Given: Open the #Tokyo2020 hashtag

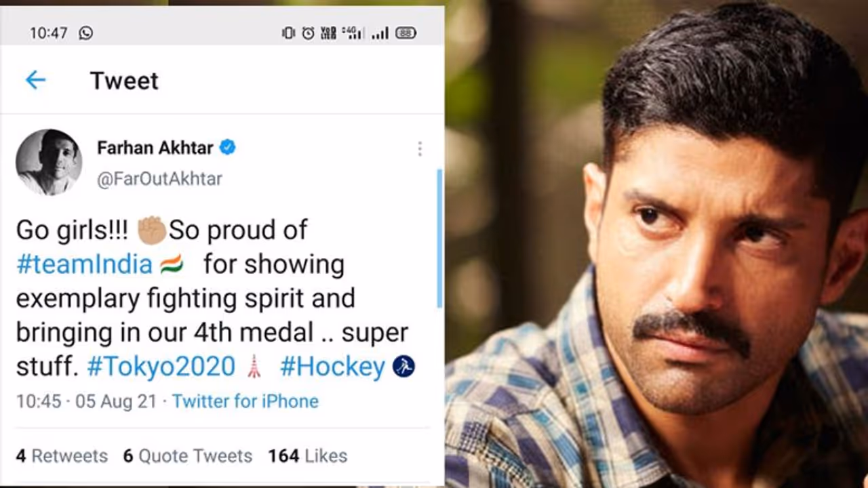Looking at the screenshot, I should [x=161, y=367].
